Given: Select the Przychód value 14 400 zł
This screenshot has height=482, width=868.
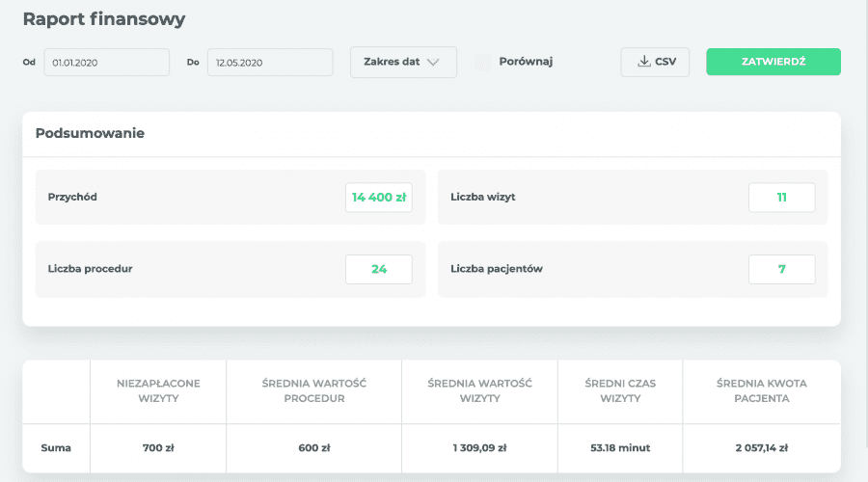Looking at the screenshot, I should [379, 197].
